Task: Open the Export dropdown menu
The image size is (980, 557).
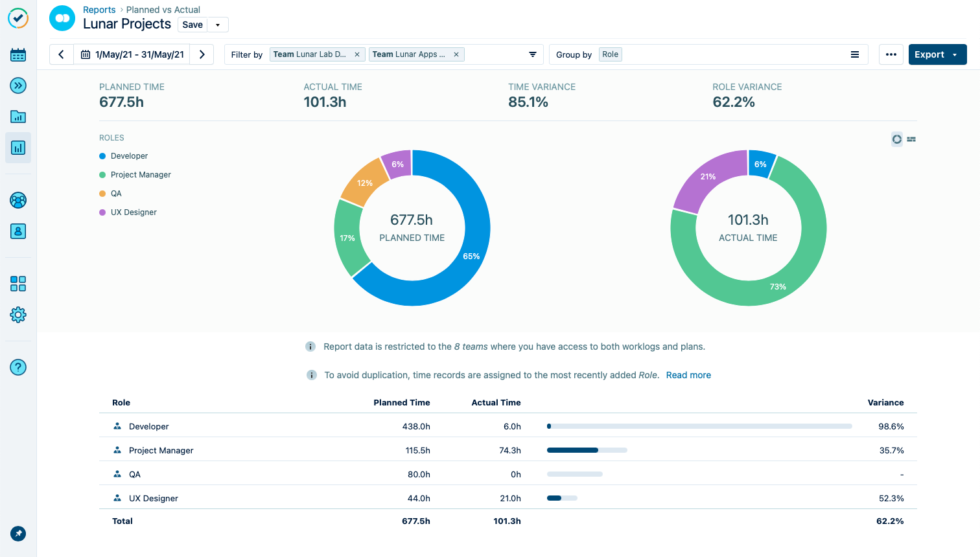Action: point(937,54)
